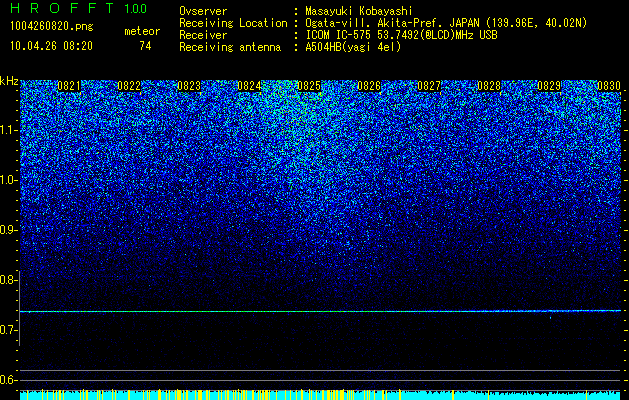Click the Receiving antenna label
629x400 pixels.
click(x=230, y=47)
